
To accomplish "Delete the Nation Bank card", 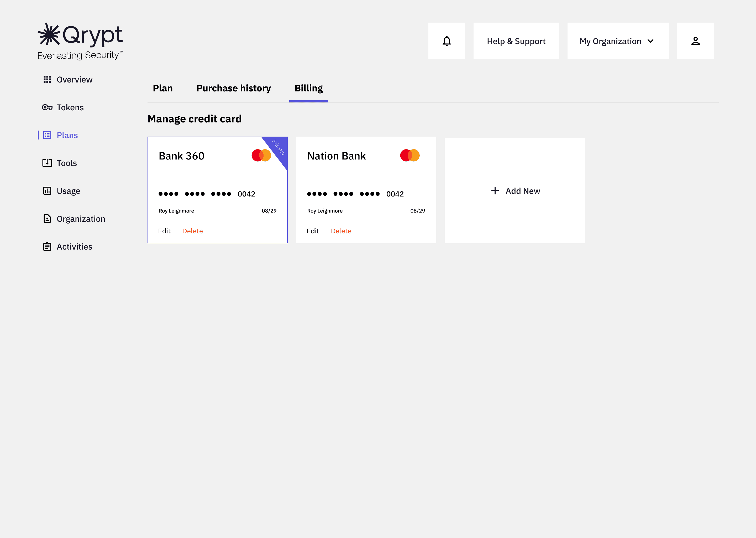I will (341, 231).
